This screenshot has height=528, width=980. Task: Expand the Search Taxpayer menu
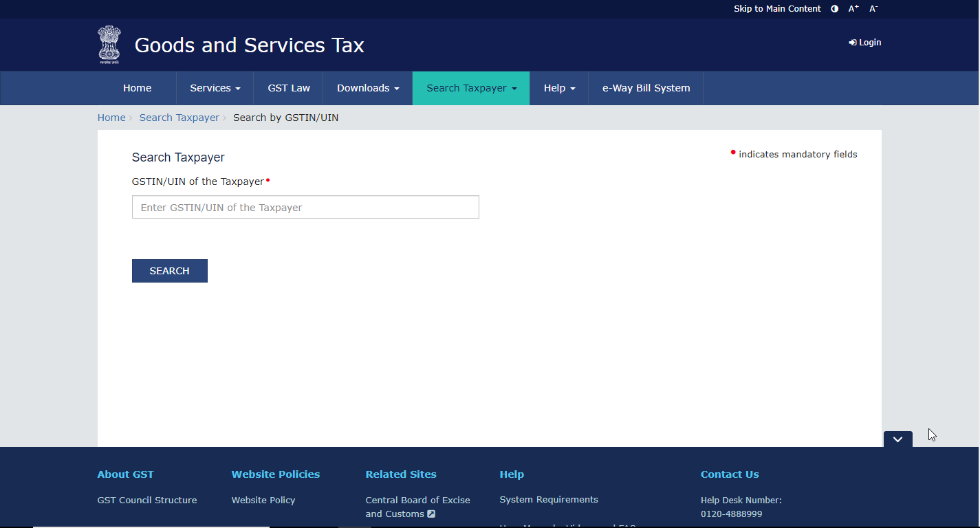tap(470, 88)
